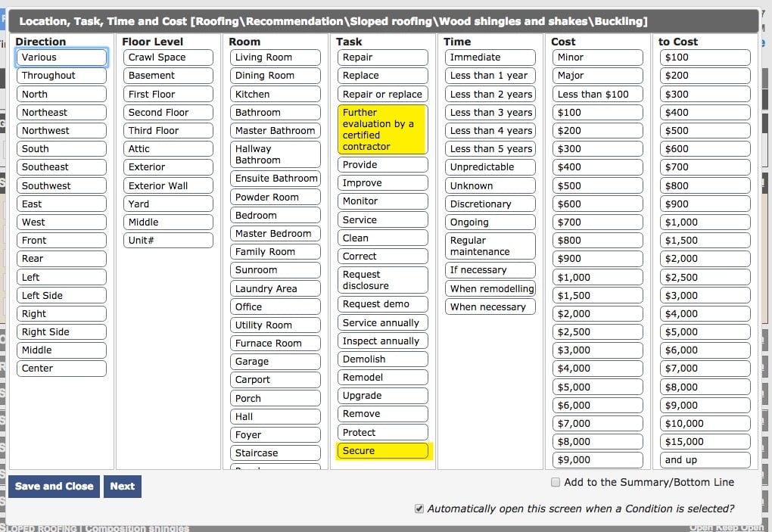Choose Inspect annually task option

382,341
